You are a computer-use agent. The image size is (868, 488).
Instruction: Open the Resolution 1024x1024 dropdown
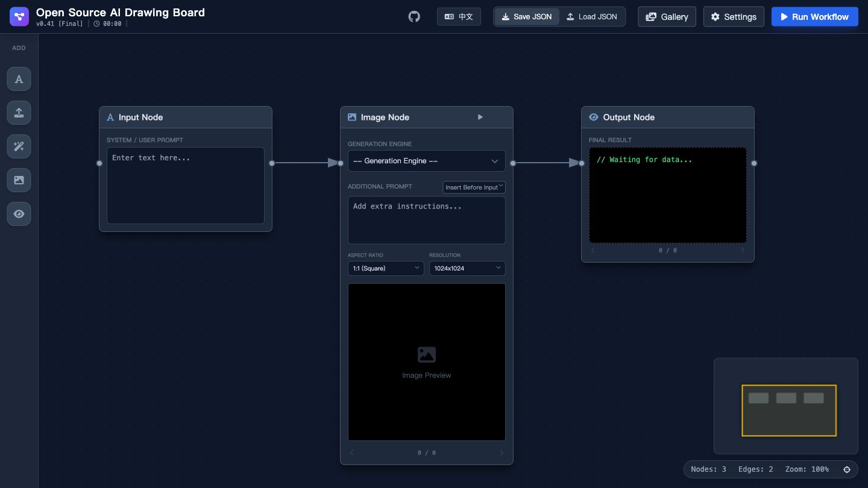tap(467, 268)
